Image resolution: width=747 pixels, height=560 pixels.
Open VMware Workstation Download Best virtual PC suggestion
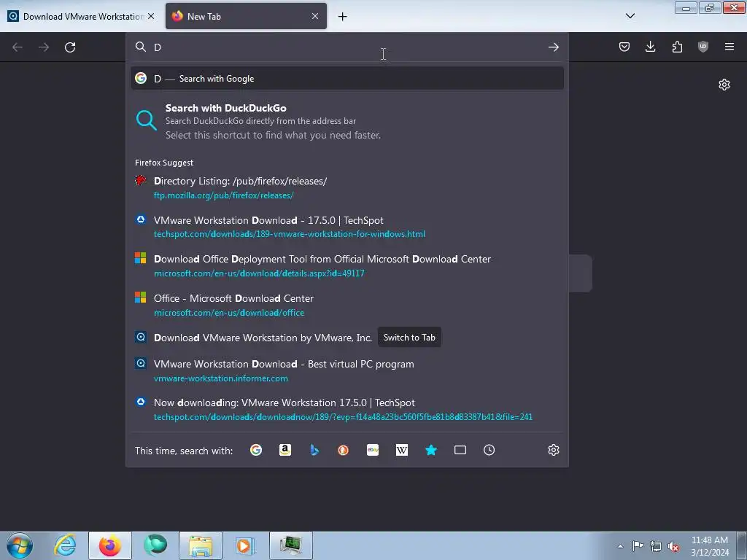tap(284, 365)
